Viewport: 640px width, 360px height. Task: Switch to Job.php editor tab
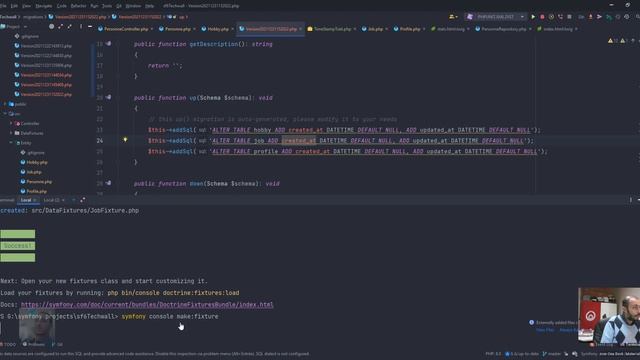(x=375, y=29)
